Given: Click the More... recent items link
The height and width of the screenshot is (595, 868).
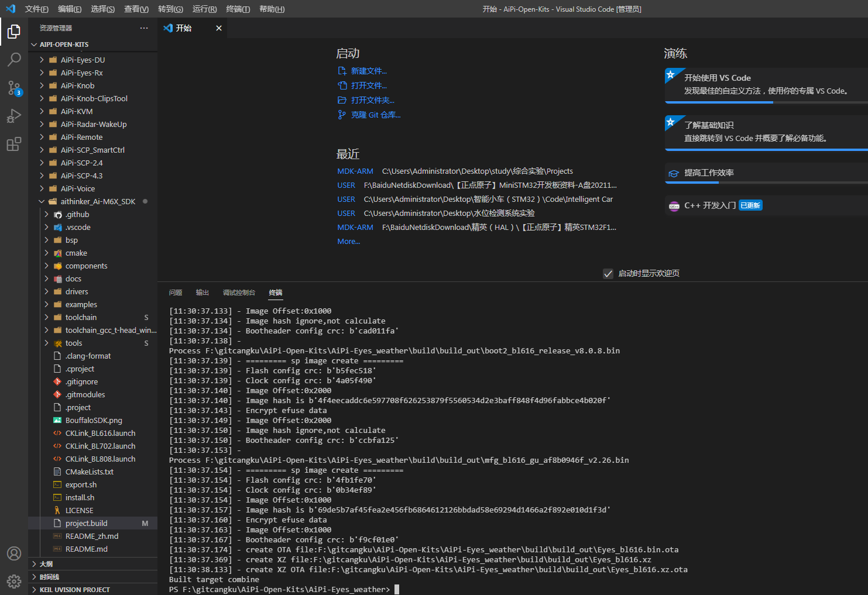Looking at the screenshot, I should [x=349, y=241].
